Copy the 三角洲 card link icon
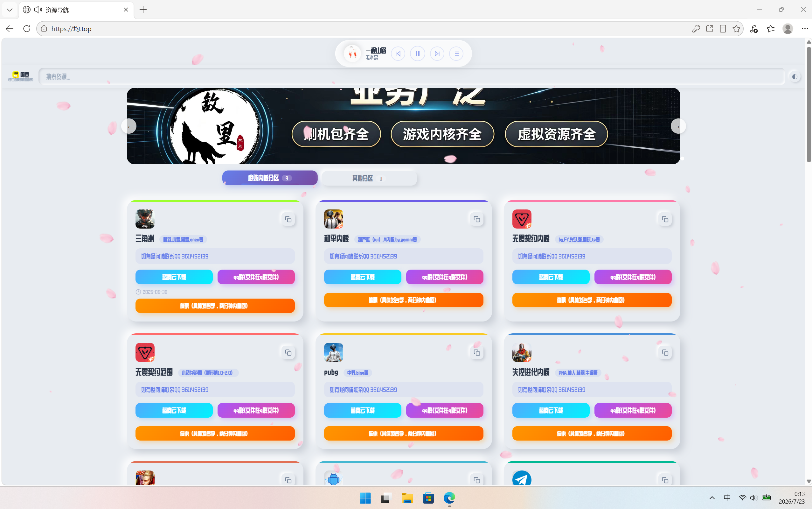Viewport: 812px width, 509px height. coord(288,219)
